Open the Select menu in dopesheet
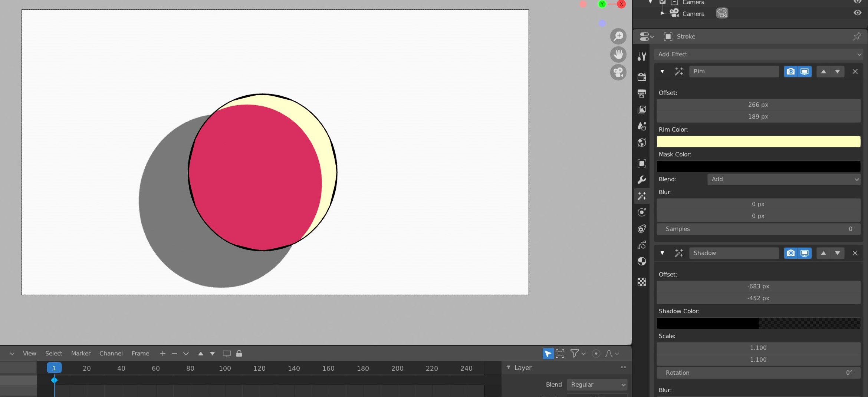This screenshot has width=868, height=397. (53, 354)
